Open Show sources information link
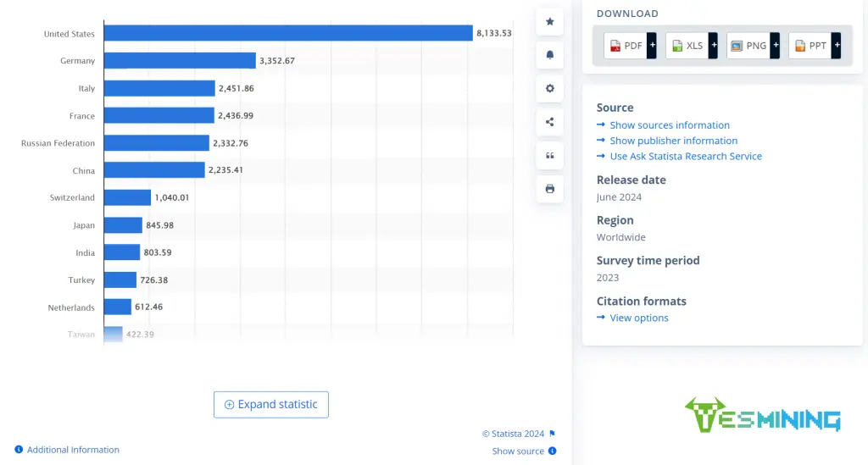This screenshot has width=868, height=465. (x=669, y=125)
